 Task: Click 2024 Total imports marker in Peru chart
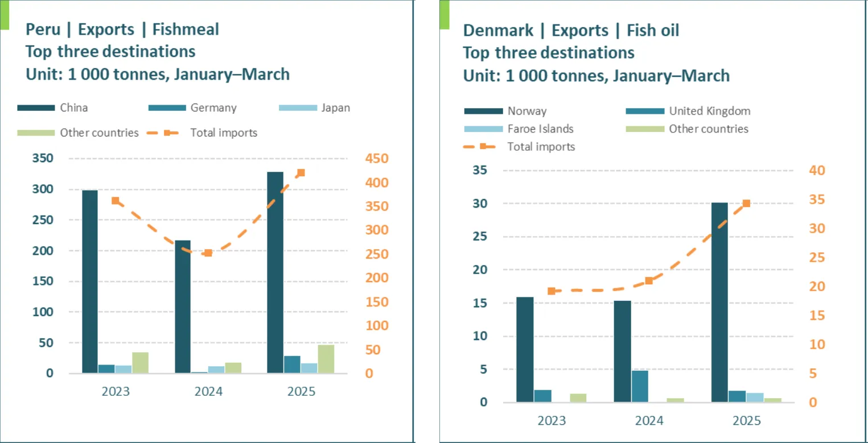point(208,253)
